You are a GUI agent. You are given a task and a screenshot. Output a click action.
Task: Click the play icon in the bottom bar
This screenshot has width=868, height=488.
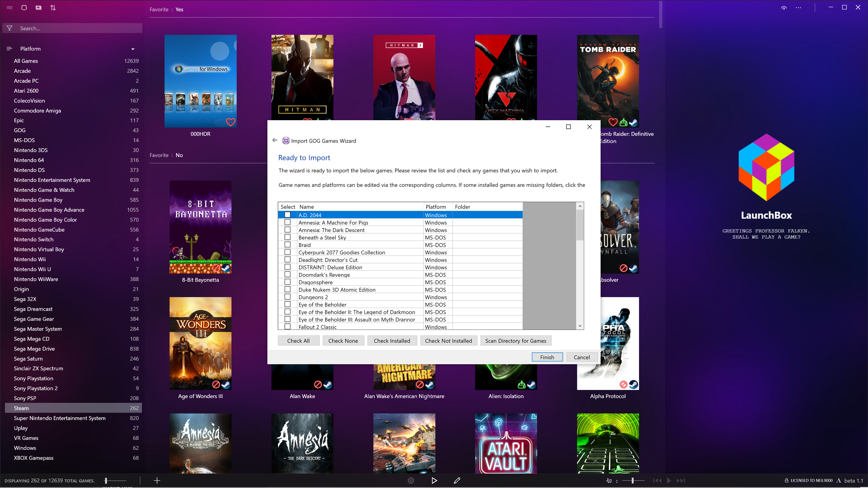(x=434, y=481)
